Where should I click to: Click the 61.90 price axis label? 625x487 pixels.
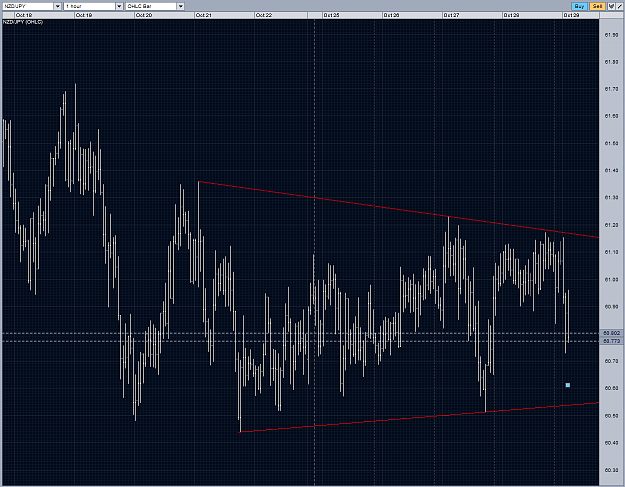(611, 35)
